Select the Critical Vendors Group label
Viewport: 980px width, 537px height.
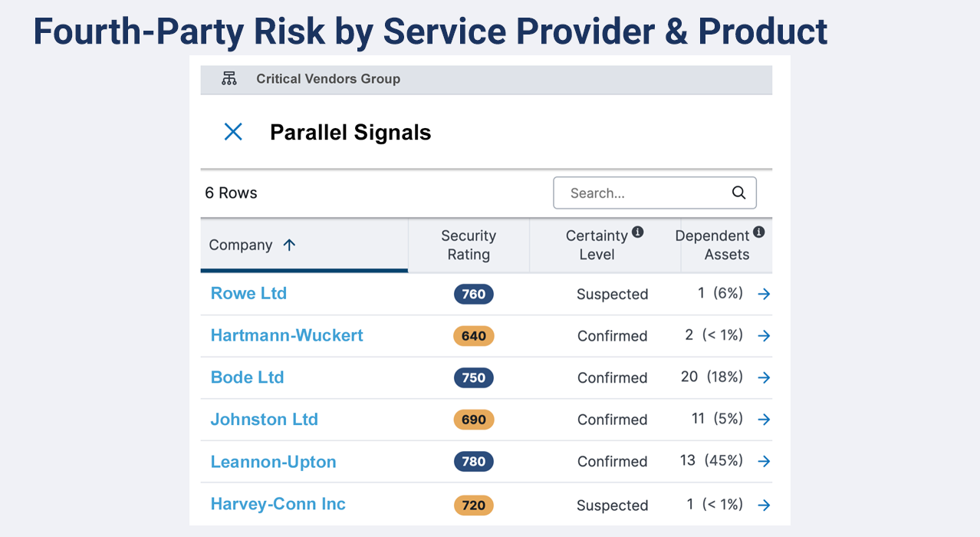[x=328, y=79]
